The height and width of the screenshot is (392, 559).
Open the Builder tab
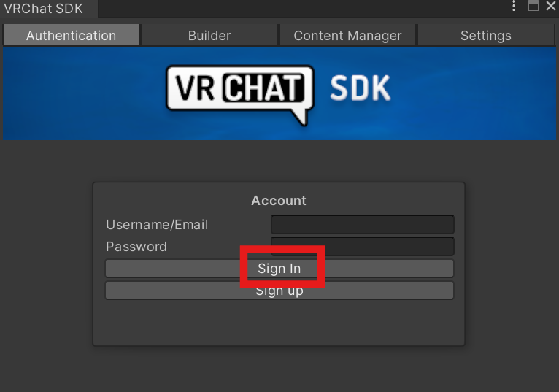[x=209, y=35]
